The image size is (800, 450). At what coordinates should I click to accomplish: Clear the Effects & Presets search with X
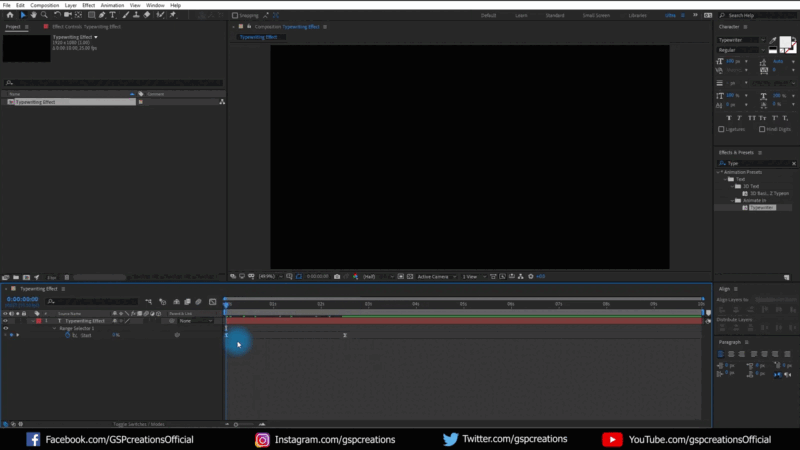click(793, 163)
